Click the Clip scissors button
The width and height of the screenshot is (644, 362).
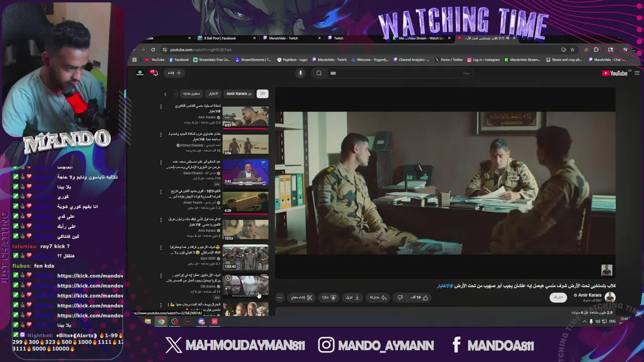click(x=302, y=298)
